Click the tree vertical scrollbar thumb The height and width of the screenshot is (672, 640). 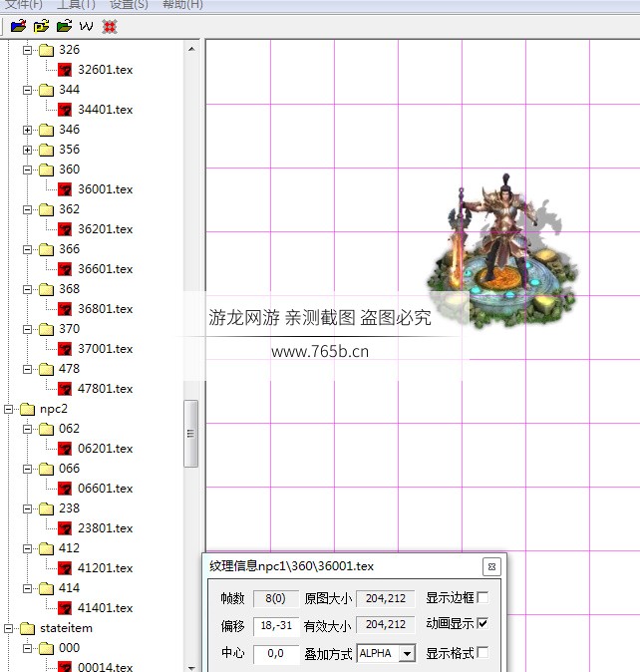[191, 434]
